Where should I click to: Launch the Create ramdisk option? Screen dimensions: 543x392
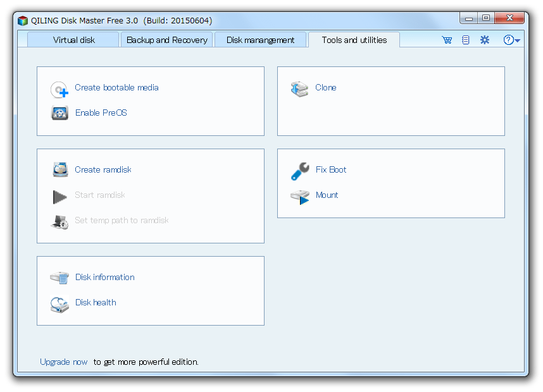[x=103, y=169]
